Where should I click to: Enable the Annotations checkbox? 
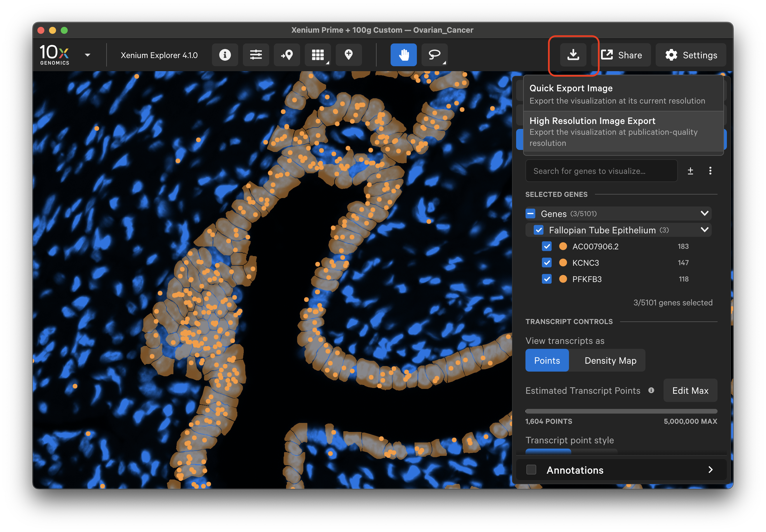click(531, 470)
